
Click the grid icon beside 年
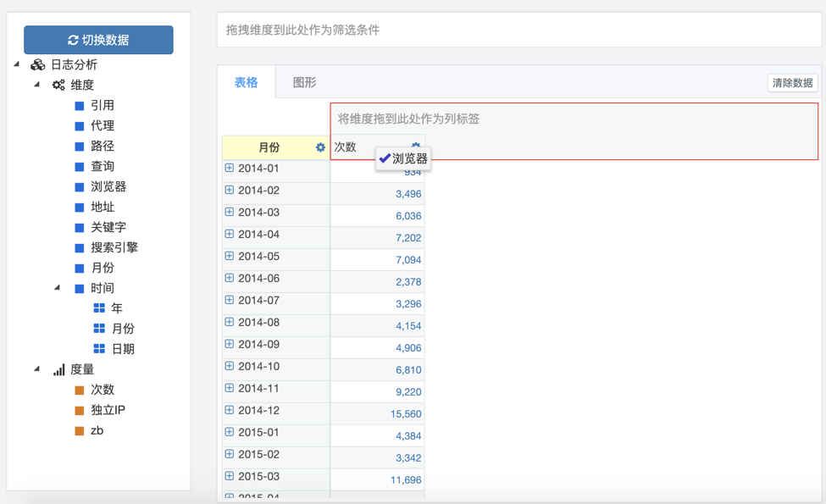99,308
